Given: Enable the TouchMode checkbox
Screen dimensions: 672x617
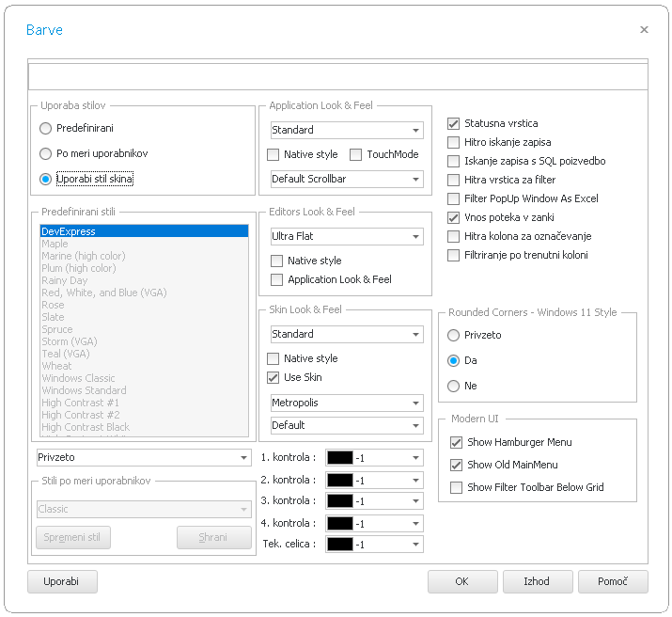Looking at the screenshot, I should (356, 154).
